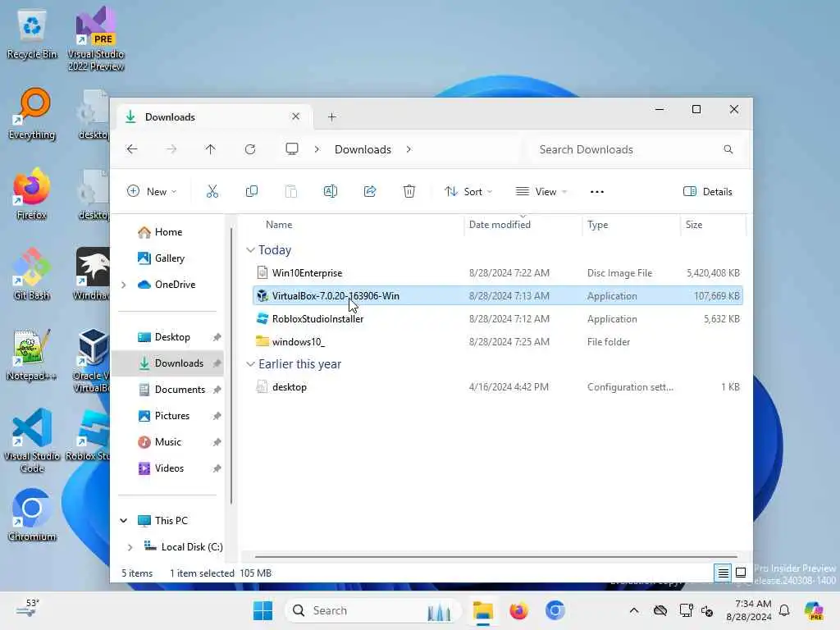
Task: Click the Rename icon in toolbar
Action: click(330, 191)
